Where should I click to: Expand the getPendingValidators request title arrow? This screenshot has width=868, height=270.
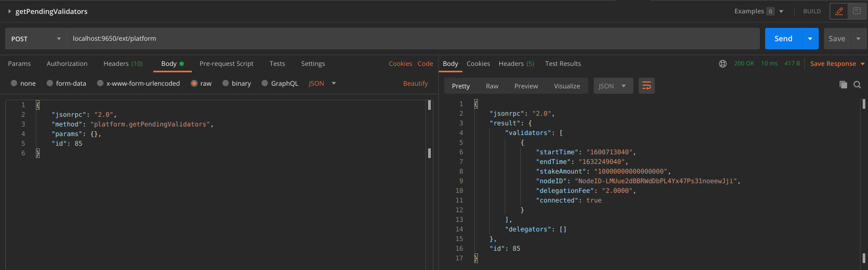tap(10, 11)
